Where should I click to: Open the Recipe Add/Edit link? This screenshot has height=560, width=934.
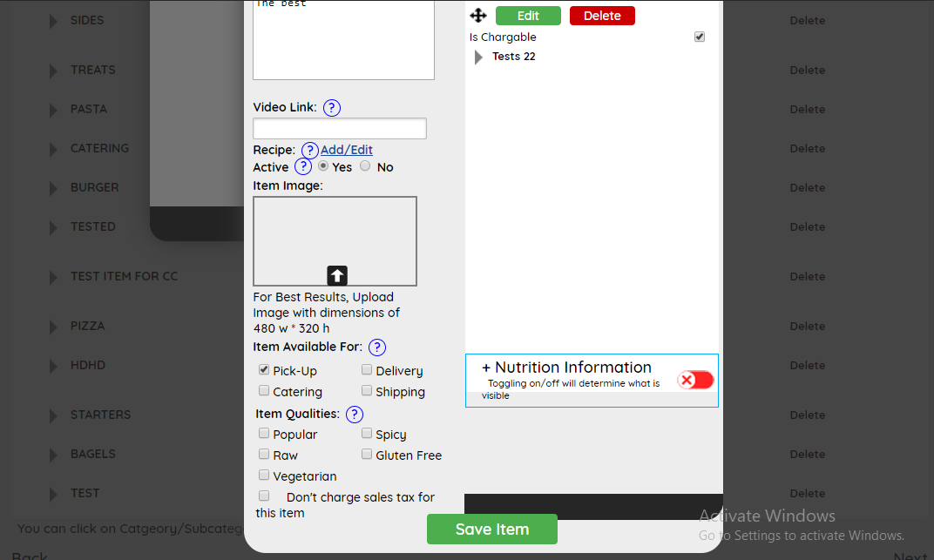coord(347,150)
